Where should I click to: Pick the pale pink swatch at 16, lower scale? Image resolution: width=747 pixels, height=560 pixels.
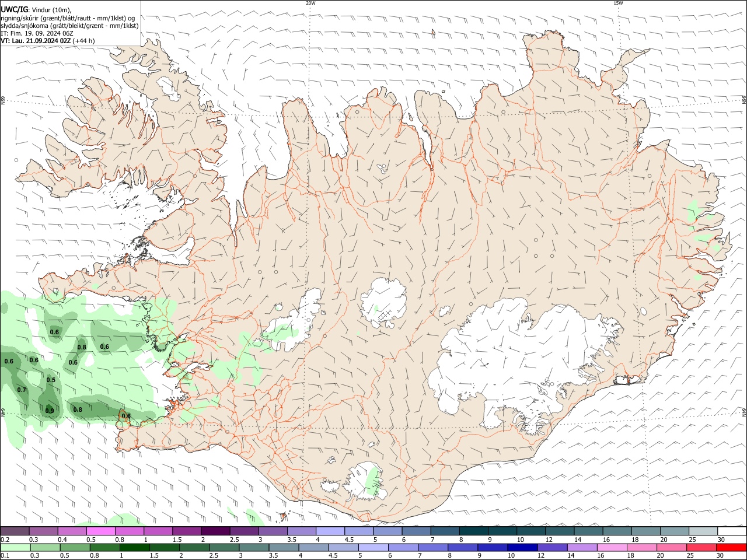tap(612, 547)
